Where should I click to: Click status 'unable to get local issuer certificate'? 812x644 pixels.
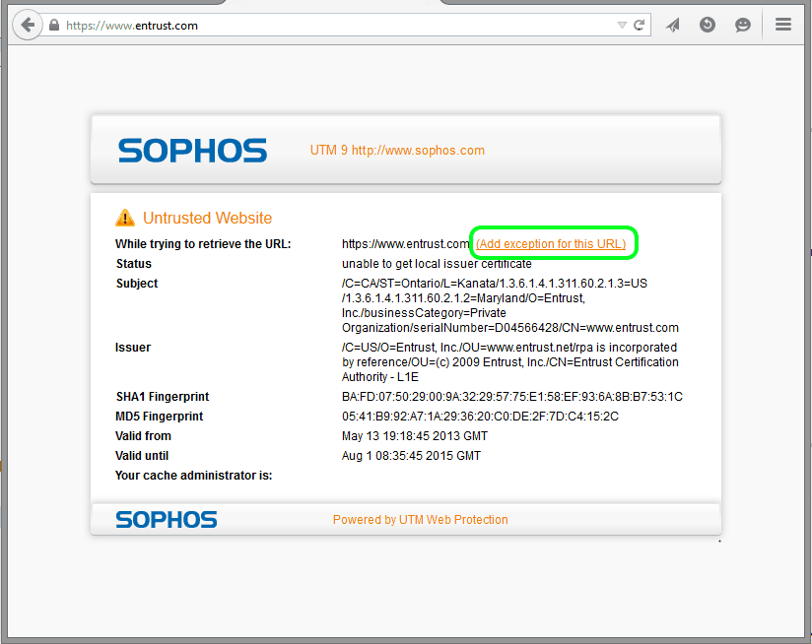tap(437, 264)
